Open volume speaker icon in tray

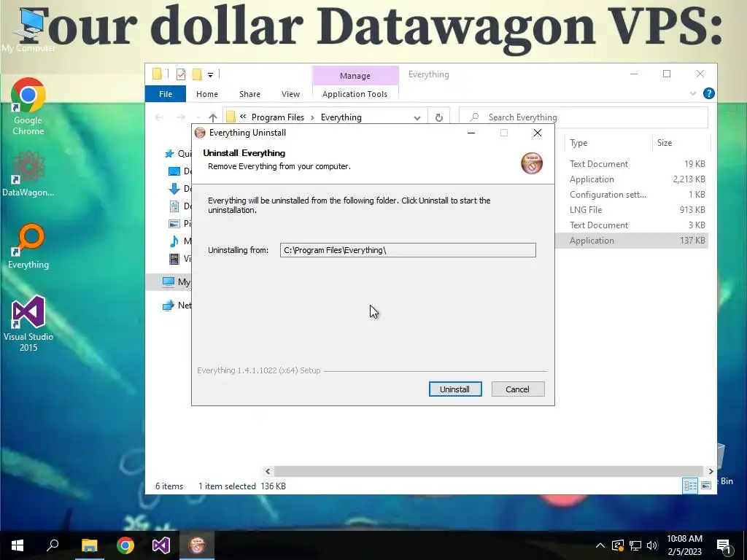652,545
